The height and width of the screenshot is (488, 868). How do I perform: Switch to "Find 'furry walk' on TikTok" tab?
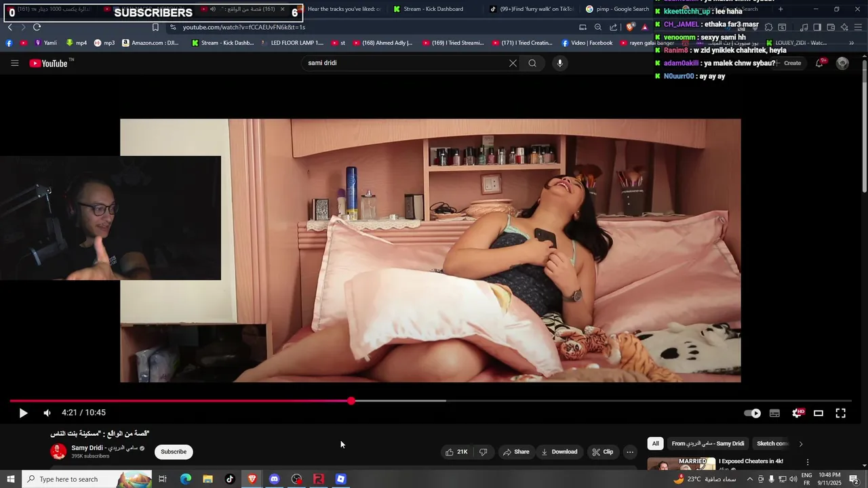pyautogui.click(x=531, y=9)
